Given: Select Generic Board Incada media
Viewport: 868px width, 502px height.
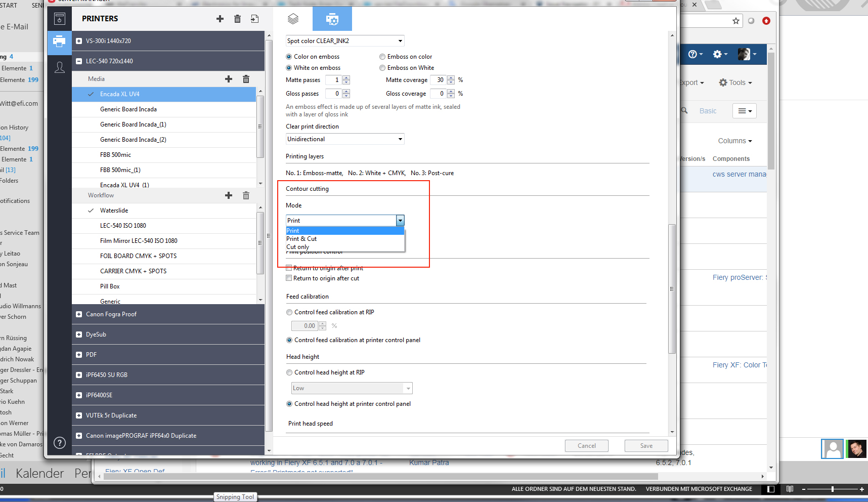Looking at the screenshot, I should click(x=128, y=109).
